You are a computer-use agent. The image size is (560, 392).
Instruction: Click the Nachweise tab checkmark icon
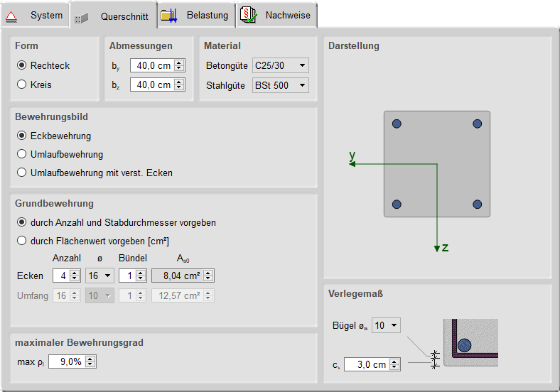[247, 15]
